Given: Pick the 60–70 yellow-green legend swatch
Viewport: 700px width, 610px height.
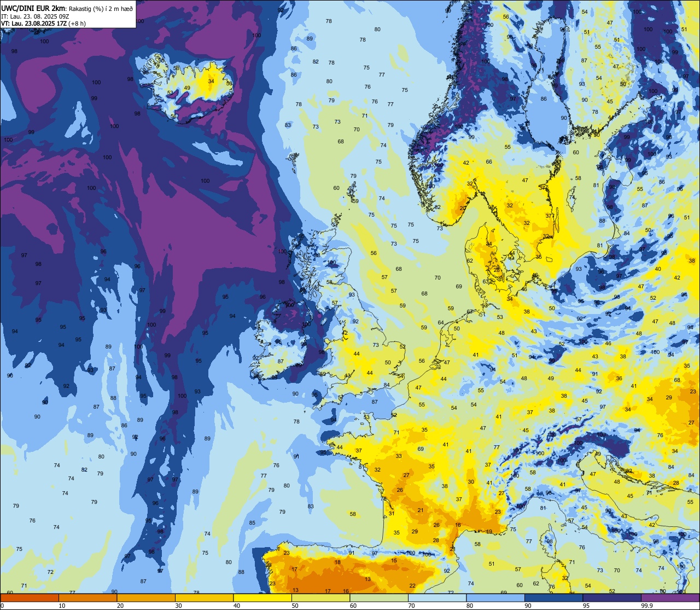Looking at the screenshot, I should [379, 597].
